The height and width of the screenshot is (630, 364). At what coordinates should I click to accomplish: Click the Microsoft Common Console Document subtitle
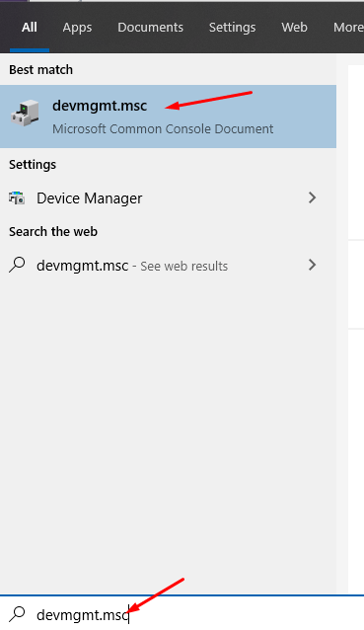[x=163, y=129]
